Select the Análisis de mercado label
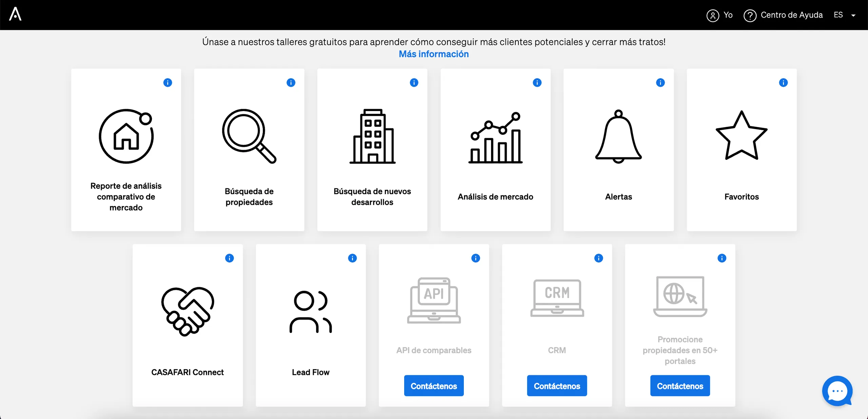Screen dimensions: 868x419 [x=495, y=197]
